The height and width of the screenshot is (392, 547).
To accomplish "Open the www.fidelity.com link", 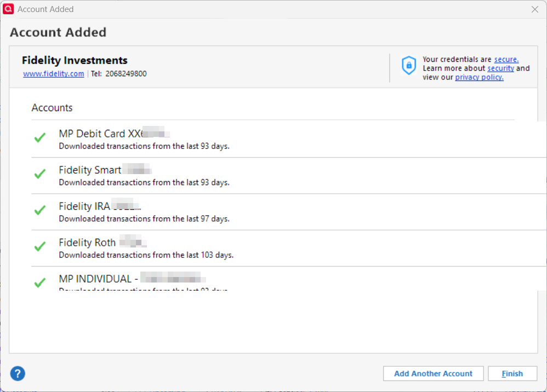I will [x=53, y=74].
